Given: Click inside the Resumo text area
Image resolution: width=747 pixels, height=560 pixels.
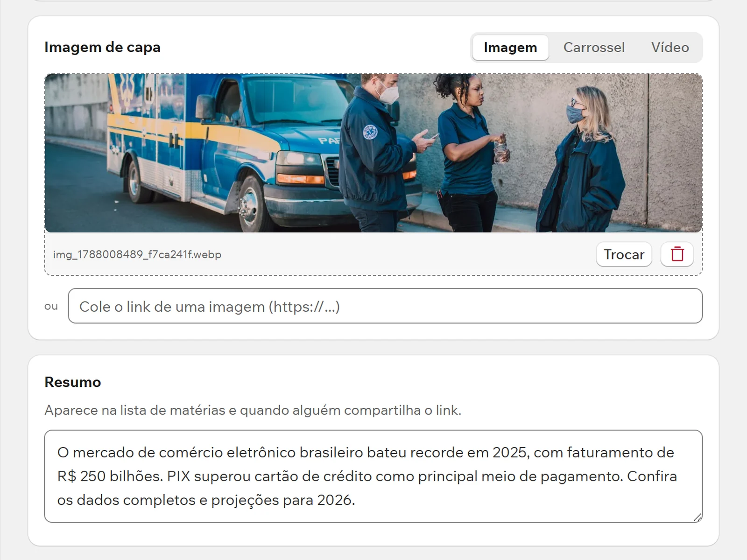Looking at the screenshot, I should click(x=373, y=476).
